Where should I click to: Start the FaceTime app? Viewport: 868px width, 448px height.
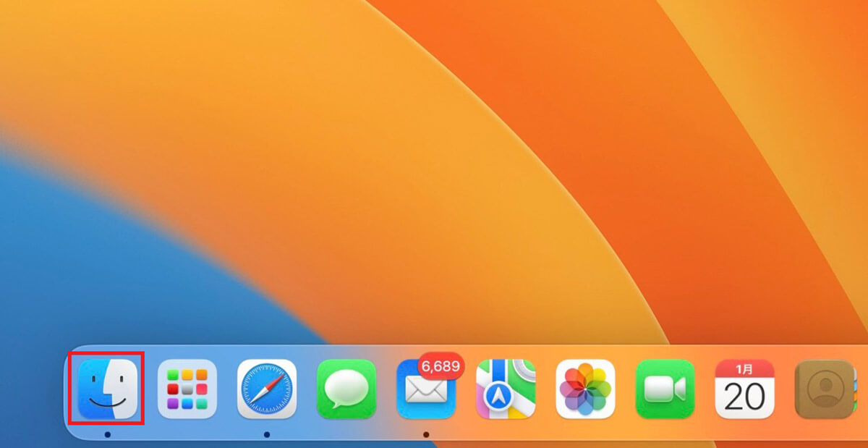(x=665, y=389)
